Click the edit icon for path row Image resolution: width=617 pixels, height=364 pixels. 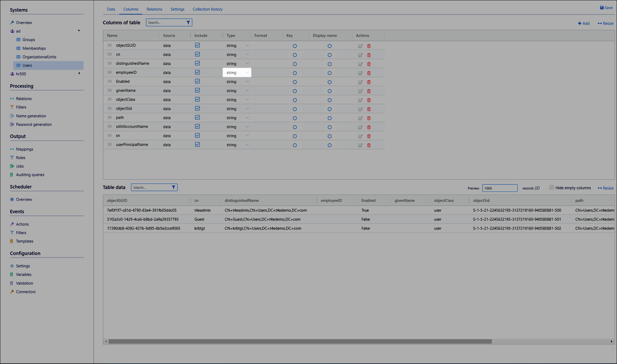point(360,118)
